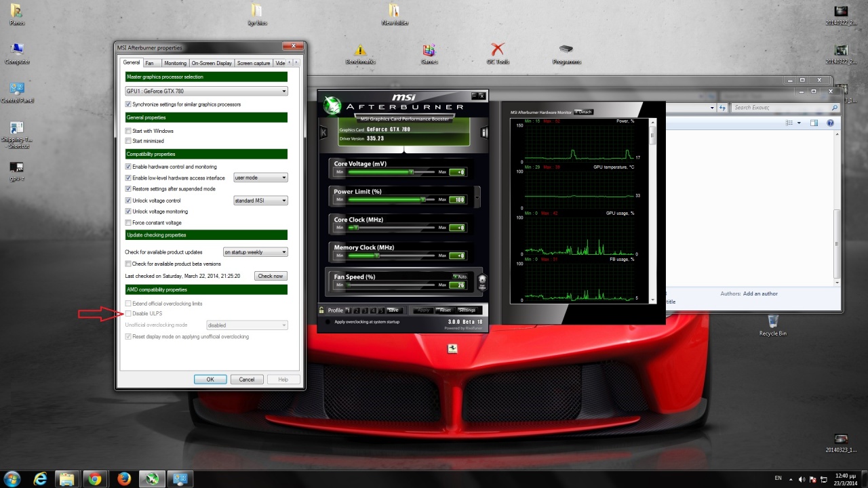Toggle Restore settings after suspended mode
868x488 pixels.
128,189
